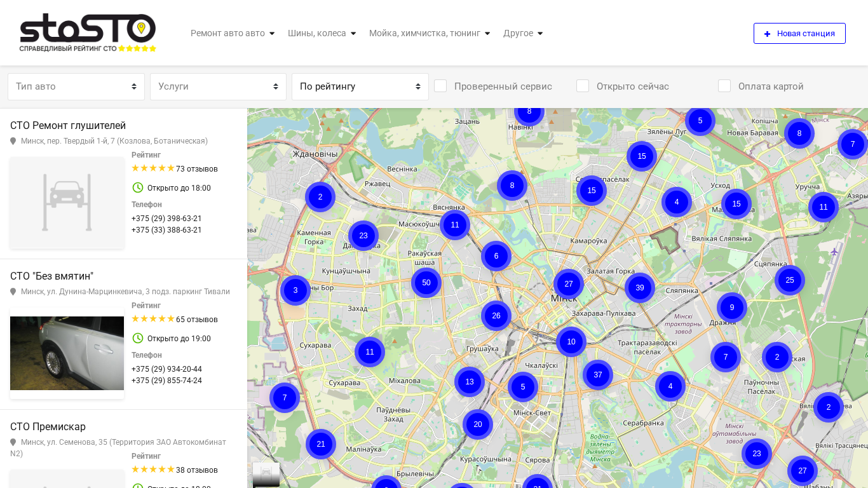Select the map cluster marker labeled 13
868x488 pixels.
click(x=470, y=382)
